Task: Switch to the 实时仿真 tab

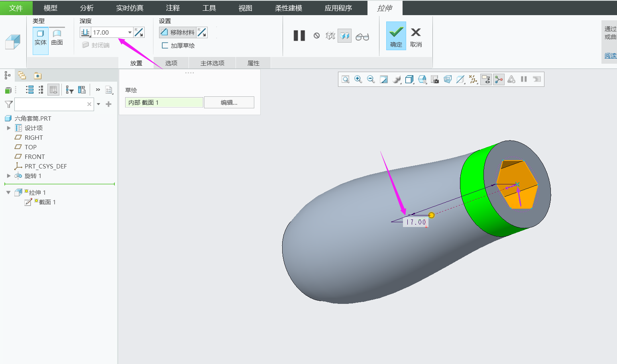Action: 130,8
